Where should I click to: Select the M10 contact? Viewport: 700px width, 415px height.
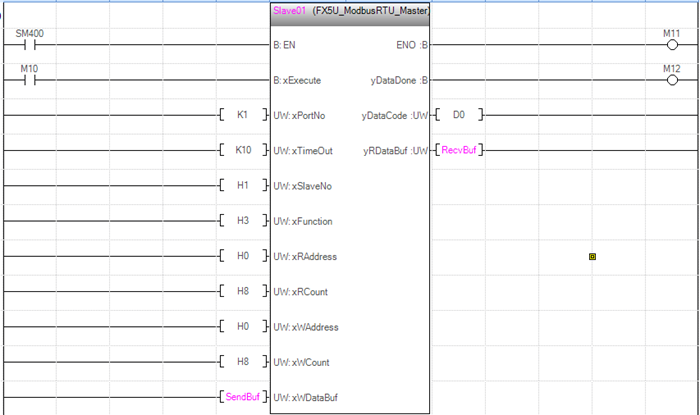coord(29,80)
